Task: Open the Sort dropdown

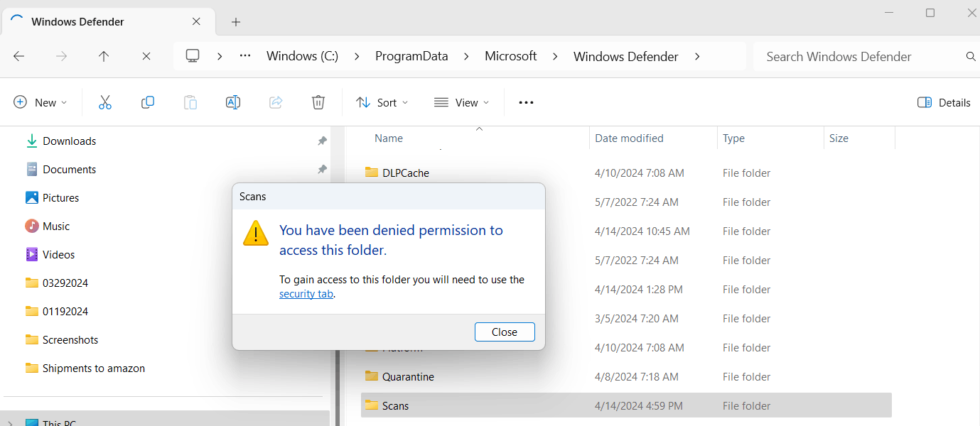Action: point(382,102)
